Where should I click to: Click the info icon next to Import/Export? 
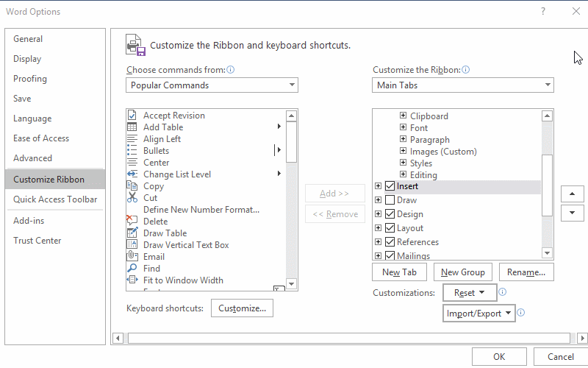pyautogui.click(x=521, y=312)
